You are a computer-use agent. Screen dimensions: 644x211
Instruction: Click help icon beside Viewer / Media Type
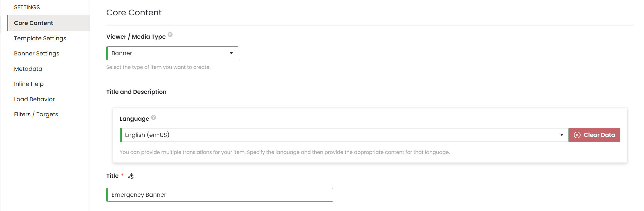170,35
